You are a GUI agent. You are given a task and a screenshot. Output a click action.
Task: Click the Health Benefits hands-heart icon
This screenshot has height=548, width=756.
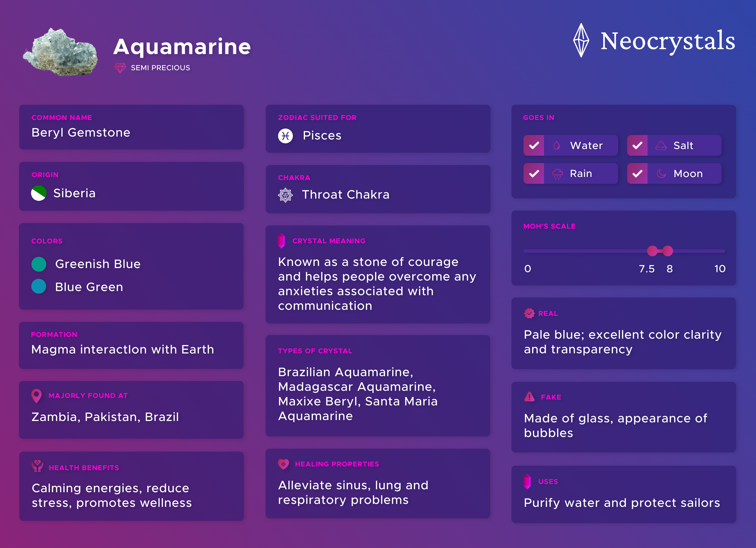(x=37, y=466)
